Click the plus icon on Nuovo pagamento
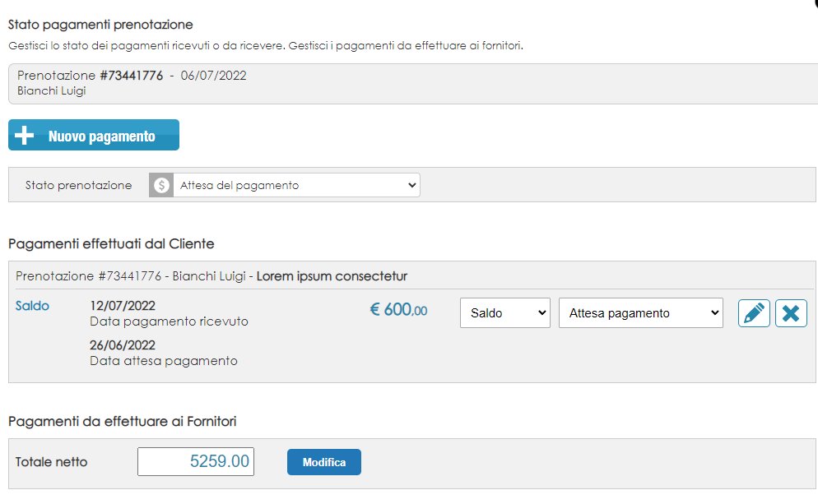The width and height of the screenshot is (818, 504). click(x=24, y=135)
